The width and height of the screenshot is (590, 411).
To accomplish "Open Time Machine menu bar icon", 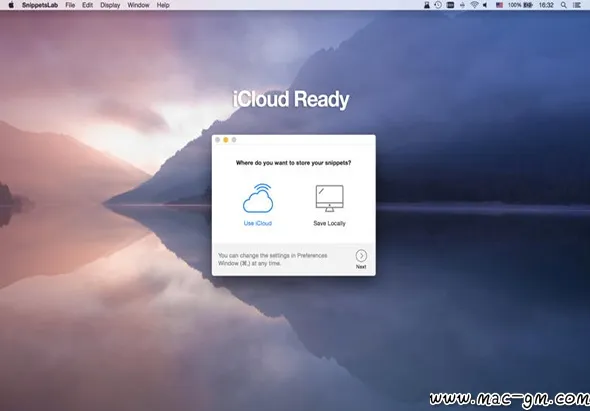I will [438, 5].
